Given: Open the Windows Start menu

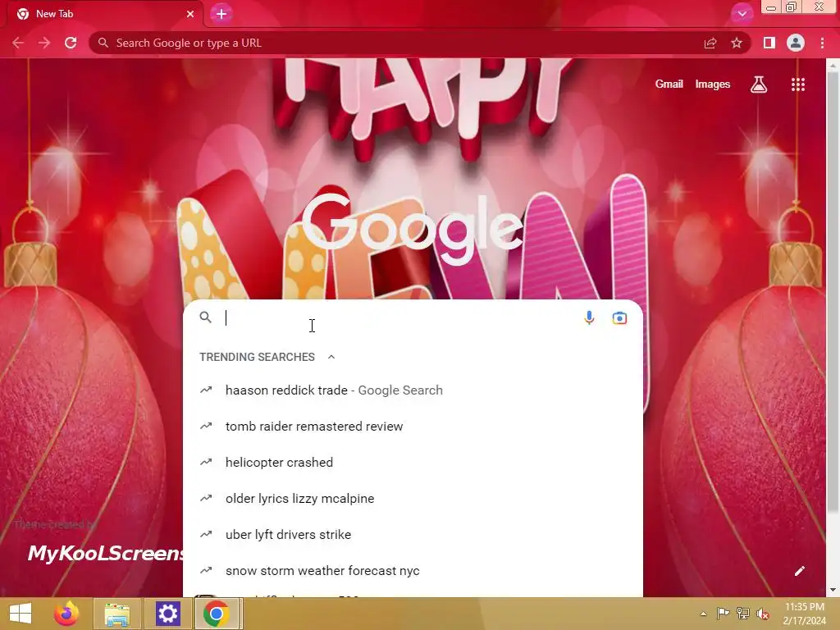Looking at the screenshot, I should click(x=21, y=614).
